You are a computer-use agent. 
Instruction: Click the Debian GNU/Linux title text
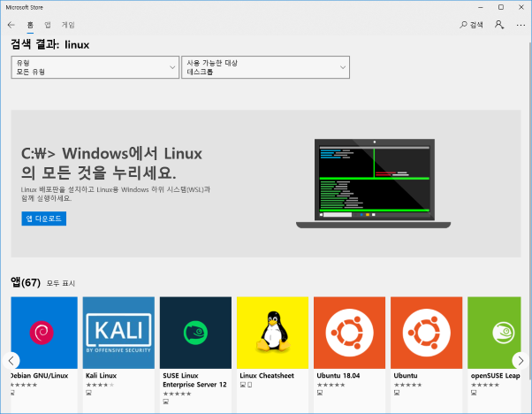pos(40,376)
